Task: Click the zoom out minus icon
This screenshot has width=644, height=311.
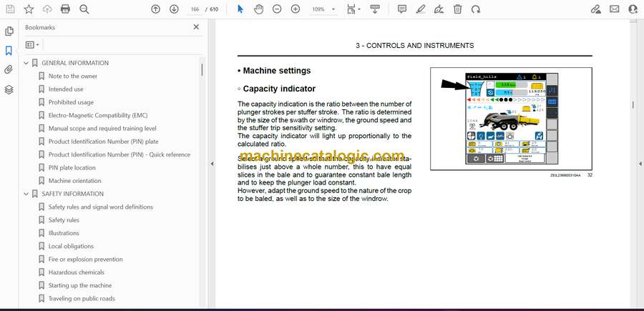Action: [x=277, y=9]
